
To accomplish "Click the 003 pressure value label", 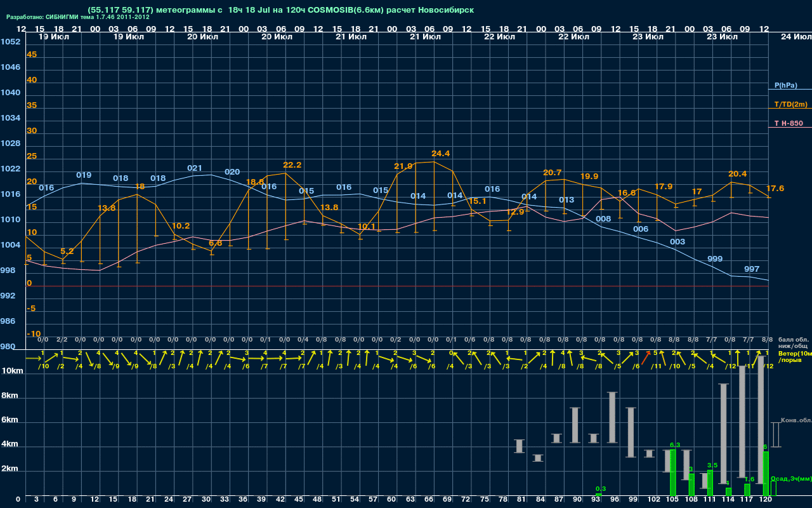I will tap(678, 242).
